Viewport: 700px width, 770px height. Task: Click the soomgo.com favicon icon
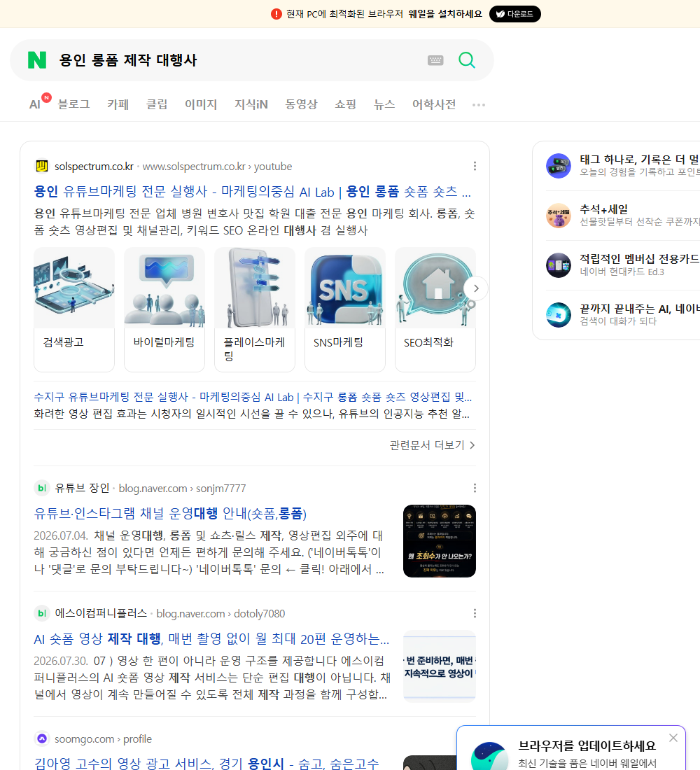(x=42, y=738)
